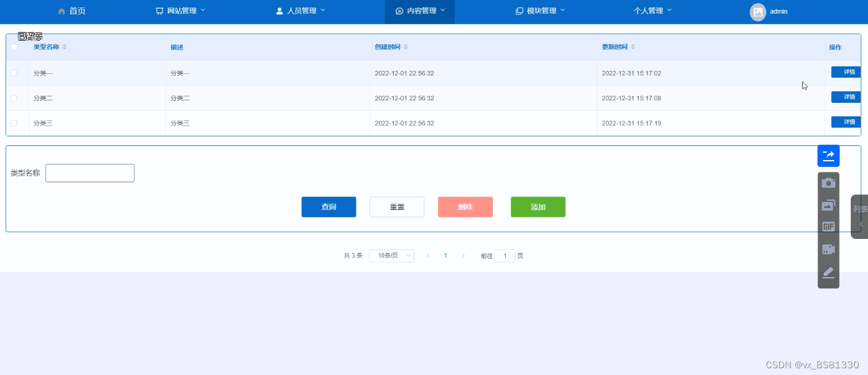Check the 分类一 row checkbox

click(x=14, y=73)
